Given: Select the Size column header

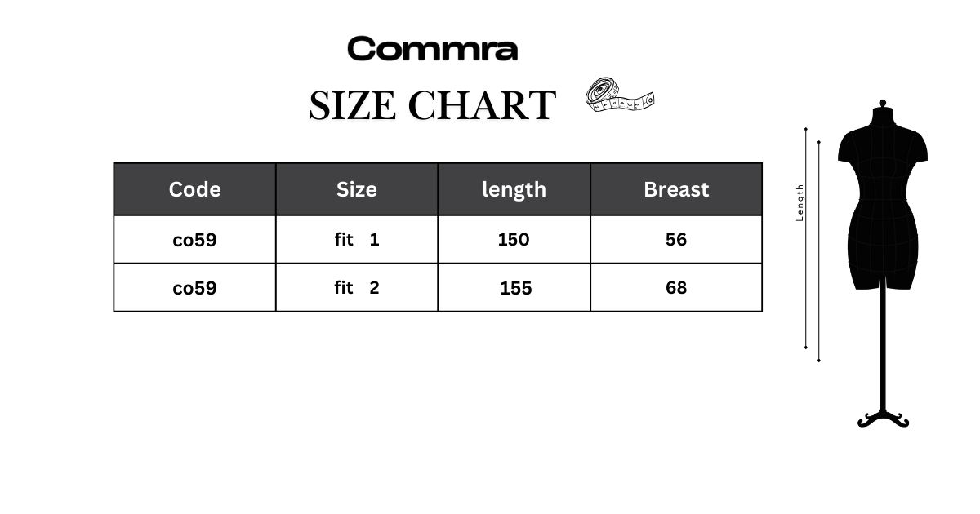Looking at the screenshot, I should coord(357,189).
